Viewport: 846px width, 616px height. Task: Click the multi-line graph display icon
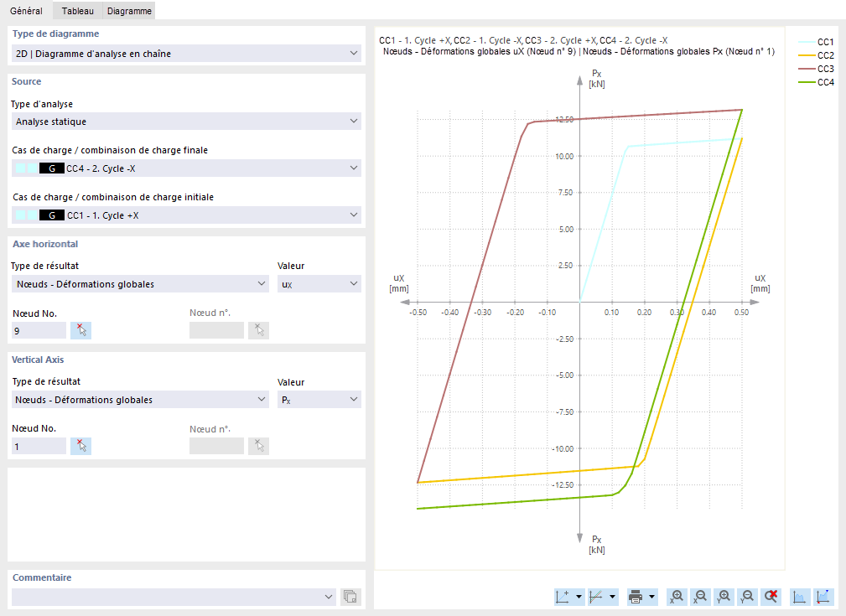pos(596,597)
